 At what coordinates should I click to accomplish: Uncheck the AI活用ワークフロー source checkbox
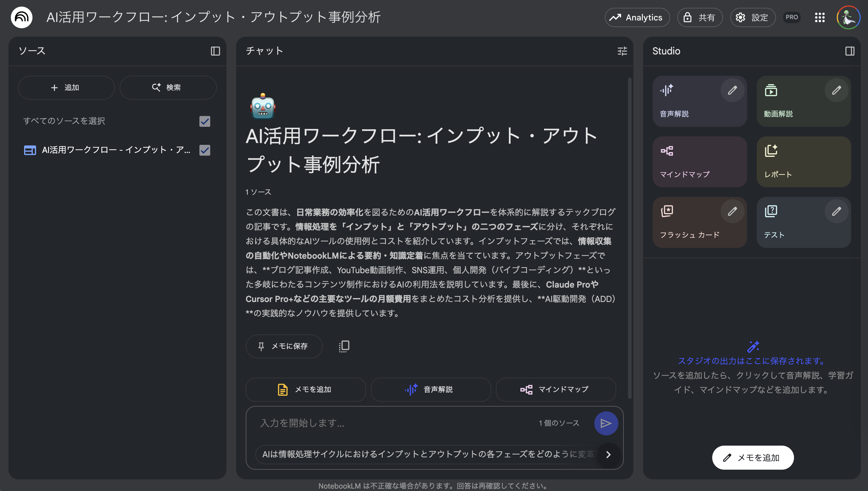205,150
